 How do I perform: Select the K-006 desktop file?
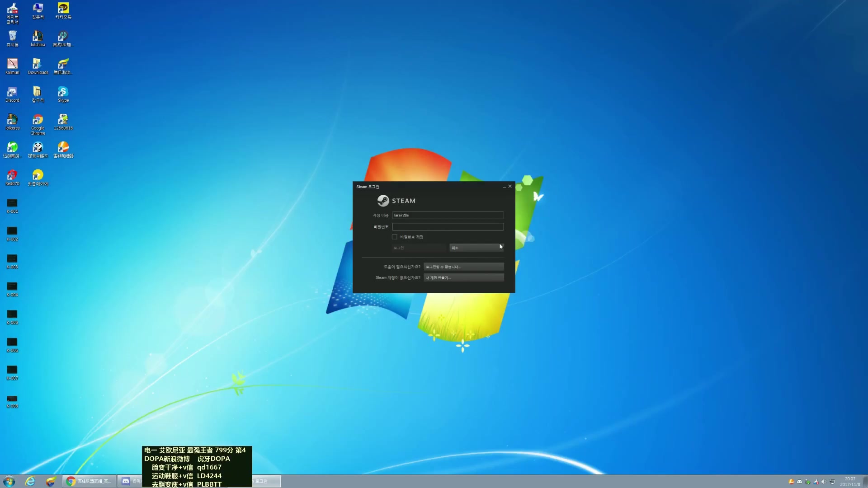[x=12, y=345]
